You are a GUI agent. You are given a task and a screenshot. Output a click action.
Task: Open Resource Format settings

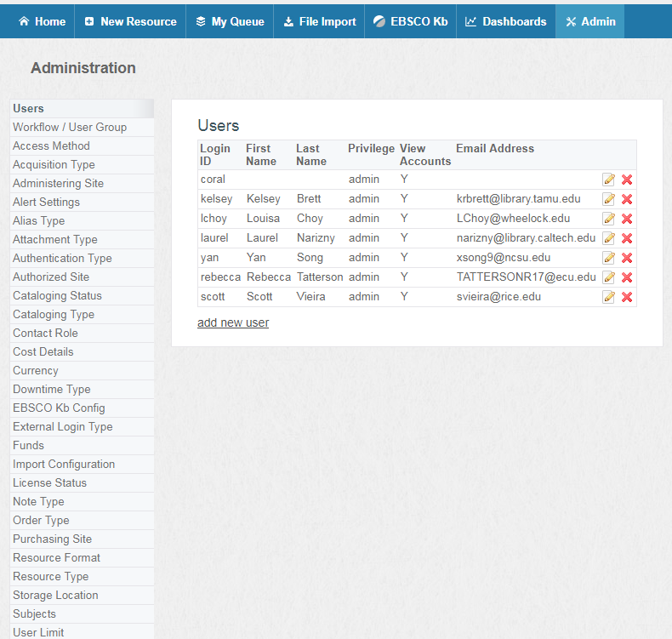(82, 557)
